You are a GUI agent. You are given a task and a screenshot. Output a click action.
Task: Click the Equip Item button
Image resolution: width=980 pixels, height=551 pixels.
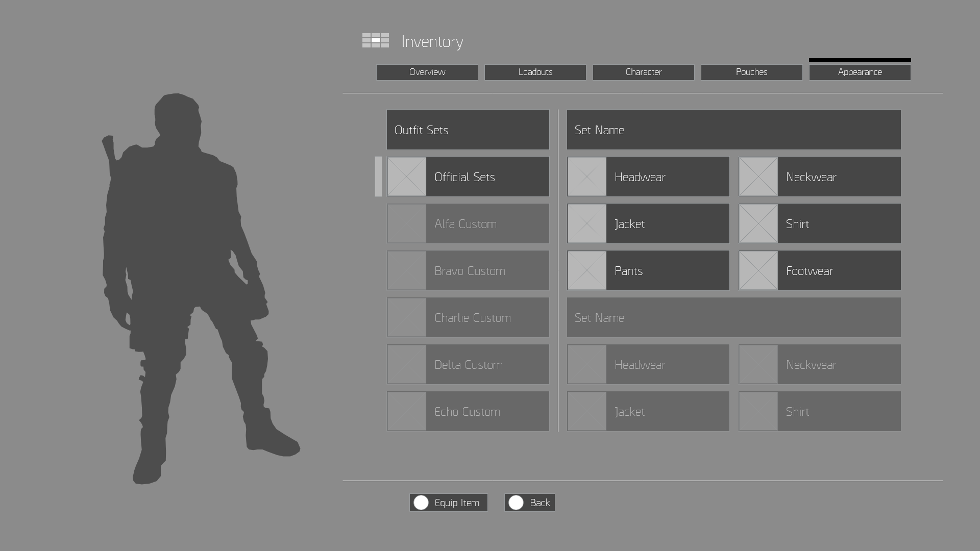(449, 503)
